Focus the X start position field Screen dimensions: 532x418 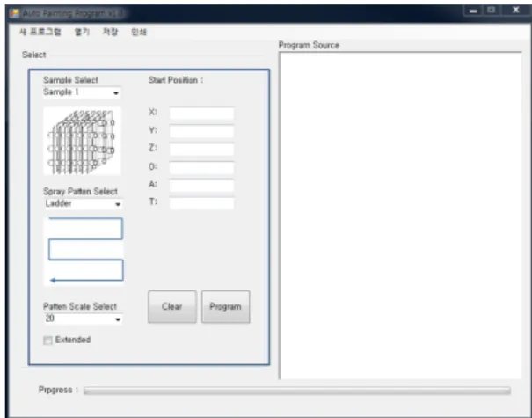coord(201,113)
